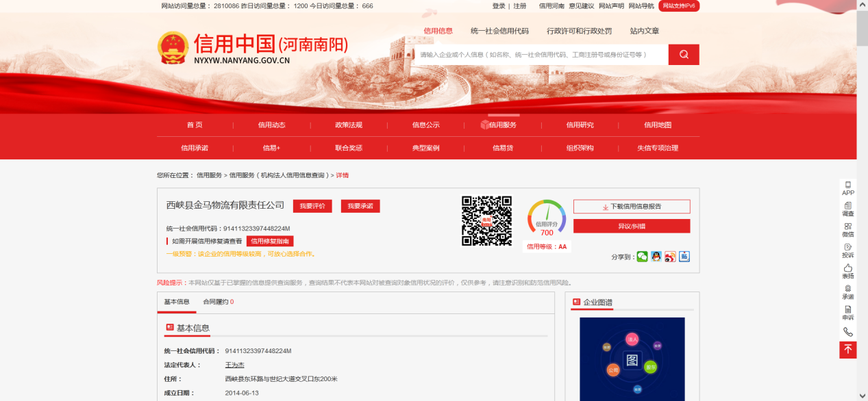This screenshot has height=401, width=868.
Task: Switch to the 基本信息 tab
Action: click(177, 302)
